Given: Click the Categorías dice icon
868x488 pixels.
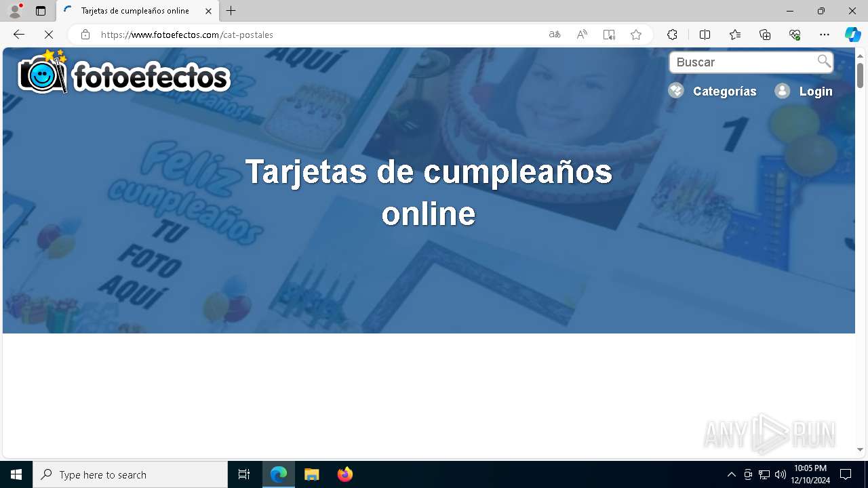Looking at the screenshot, I should point(676,90).
